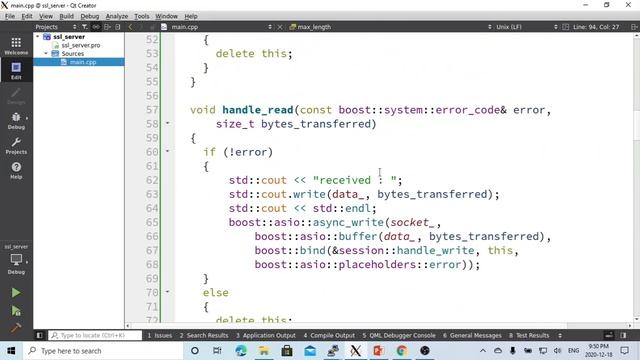
Task: Open the Help menu
Action: (x=191, y=16)
